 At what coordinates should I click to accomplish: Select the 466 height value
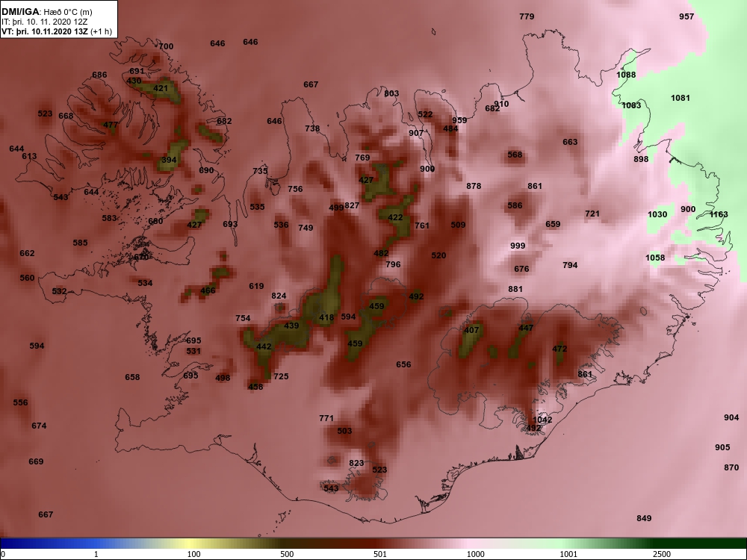click(x=208, y=290)
